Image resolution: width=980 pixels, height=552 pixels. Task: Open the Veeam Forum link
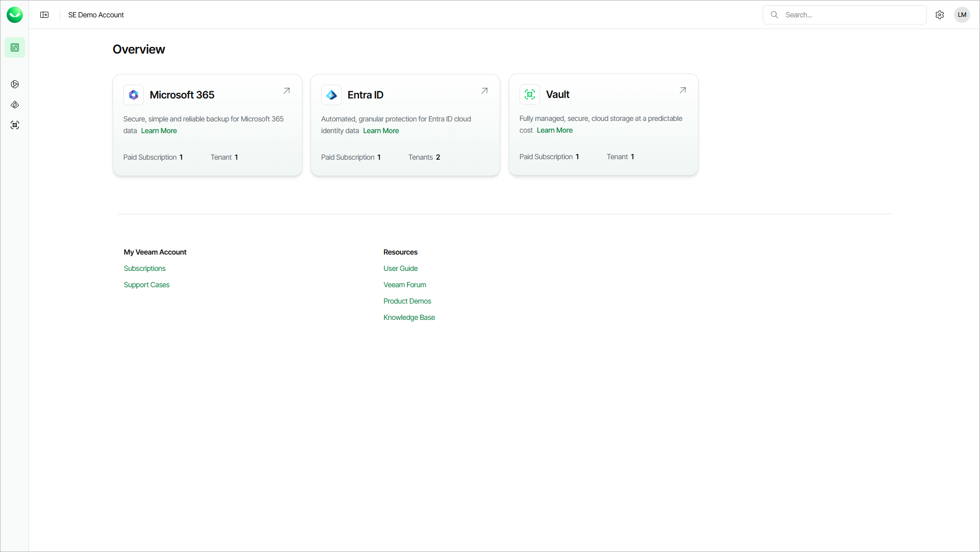[405, 285]
